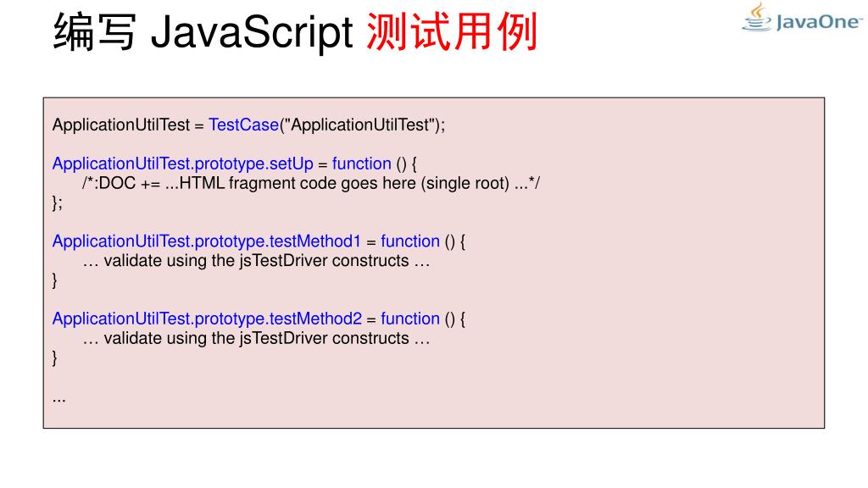Click first validate using jsTestDriver line
Image resolution: width=868 pixels, height=488 pixels.
(x=256, y=261)
